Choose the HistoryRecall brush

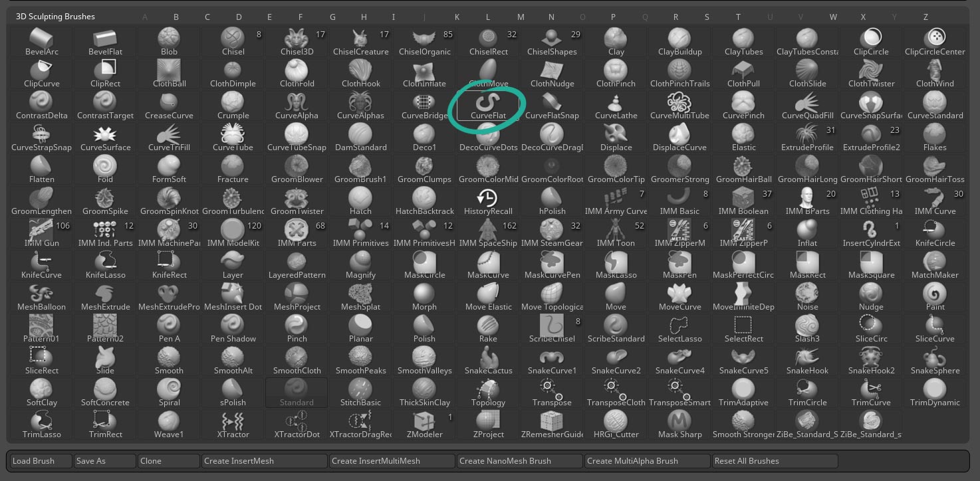pos(488,201)
